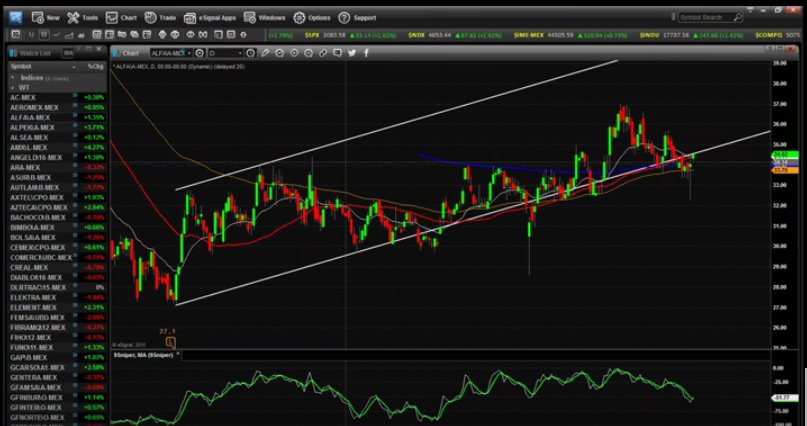Click the clock icon next to interval
This screenshot has height=426, width=807.
pos(251,53)
